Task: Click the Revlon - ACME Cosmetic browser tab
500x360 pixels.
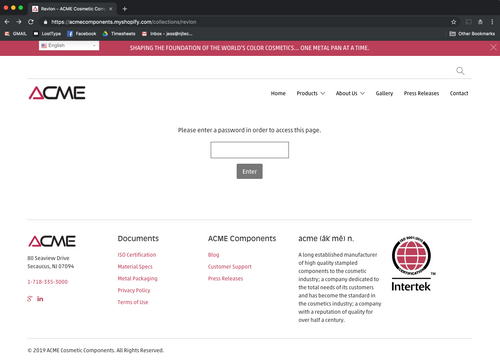Action: [x=72, y=9]
